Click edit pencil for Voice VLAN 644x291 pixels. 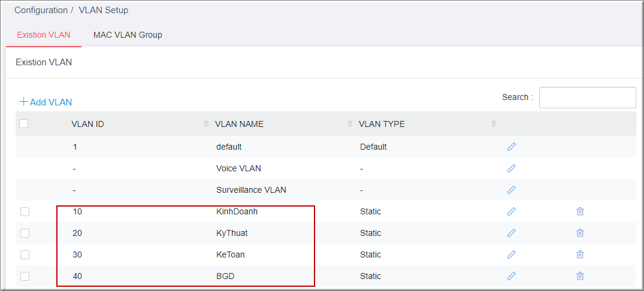511,168
